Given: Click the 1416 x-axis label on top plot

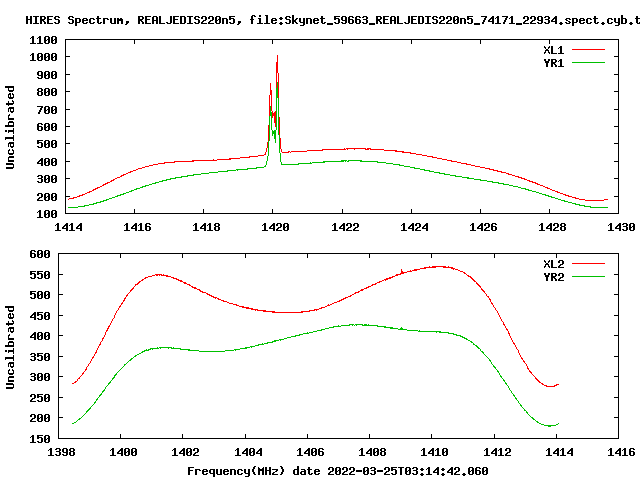Looking at the screenshot, I should (137, 227).
